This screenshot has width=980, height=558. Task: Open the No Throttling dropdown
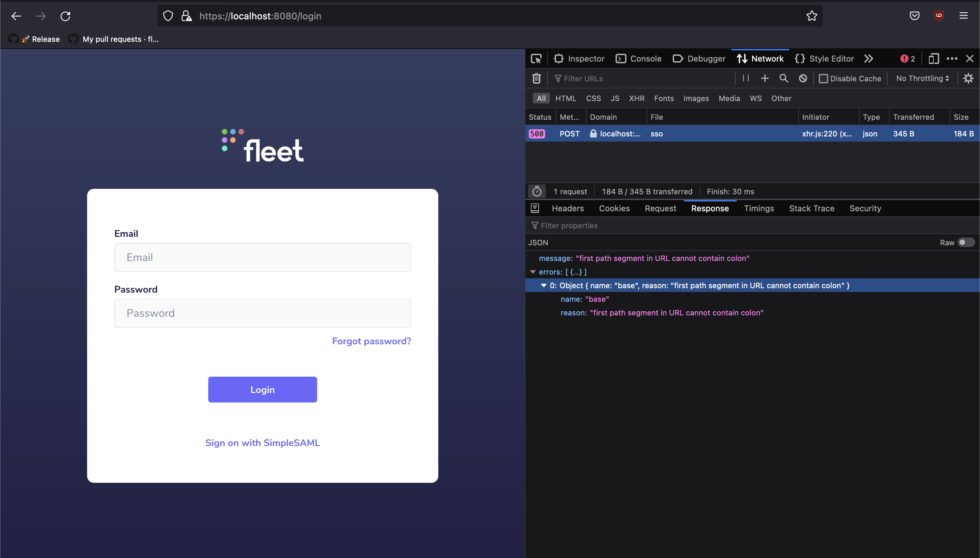pyautogui.click(x=922, y=78)
